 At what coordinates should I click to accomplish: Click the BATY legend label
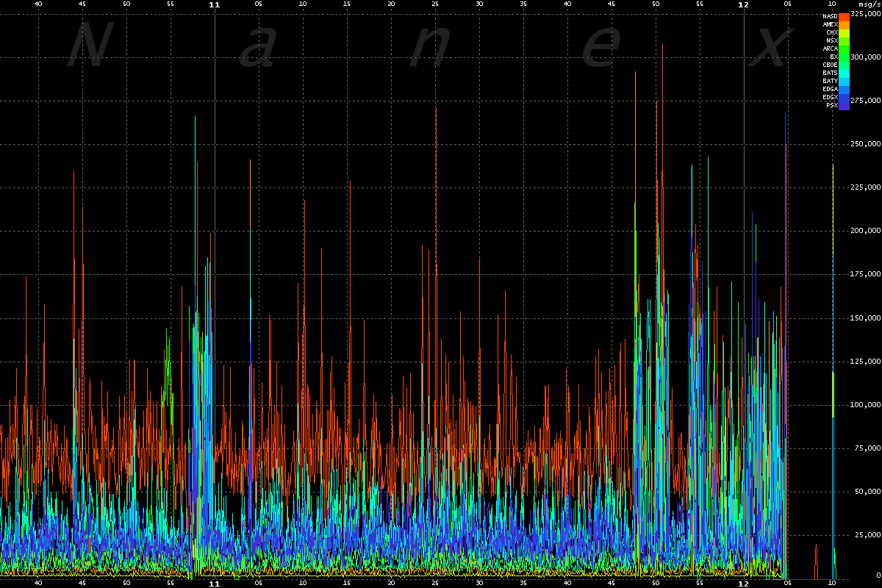830,81
